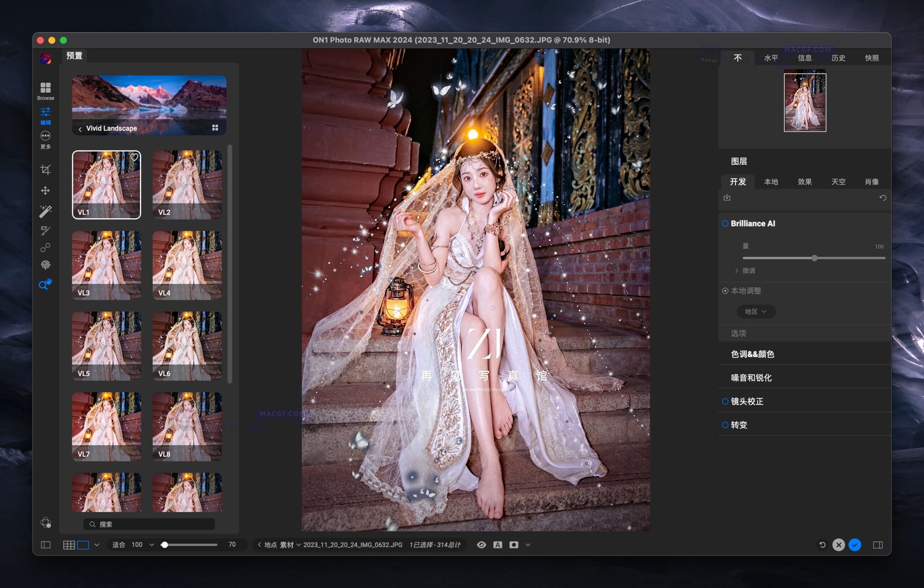Switch to the 历史 history tab
924x588 pixels.
(838, 57)
